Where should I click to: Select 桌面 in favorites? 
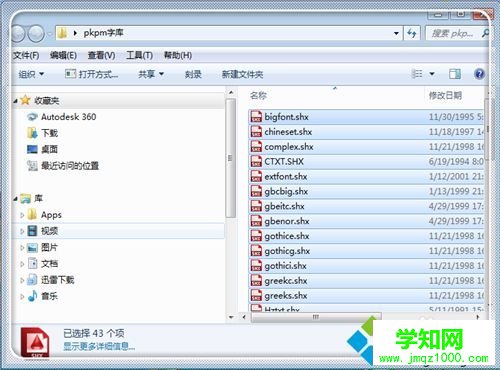pos(49,149)
